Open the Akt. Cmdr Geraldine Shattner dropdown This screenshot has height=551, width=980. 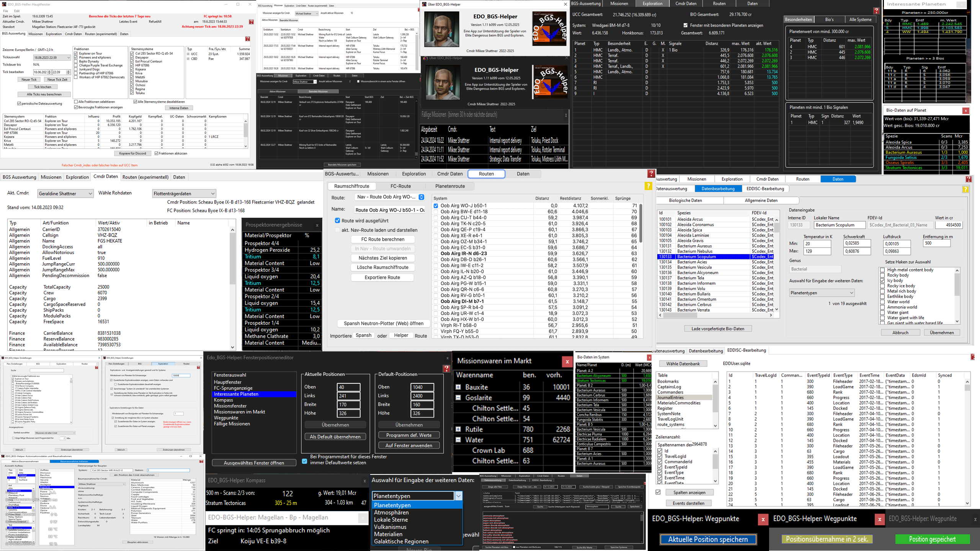65,194
